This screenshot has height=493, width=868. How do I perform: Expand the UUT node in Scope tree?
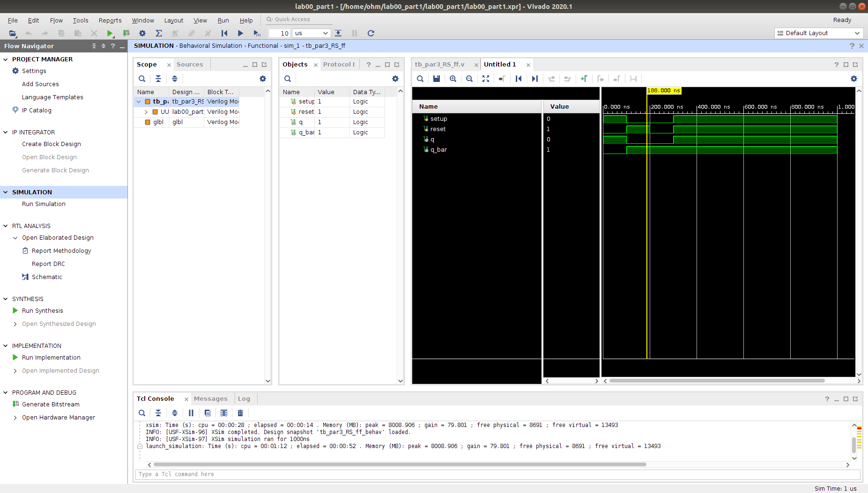point(146,112)
